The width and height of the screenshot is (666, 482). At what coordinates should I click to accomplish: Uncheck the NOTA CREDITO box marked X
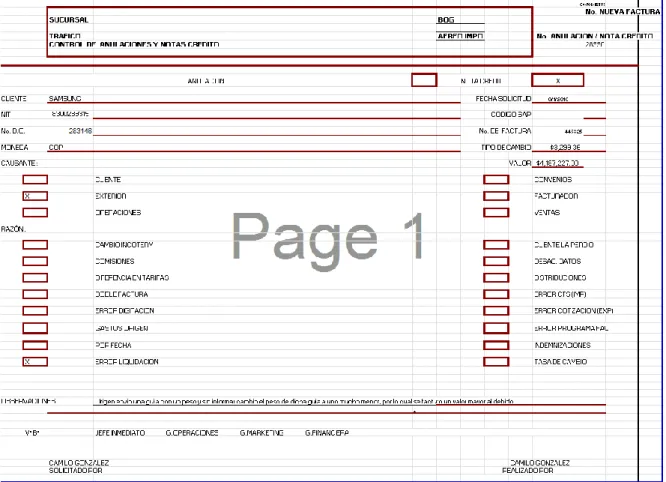click(x=558, y=80)
